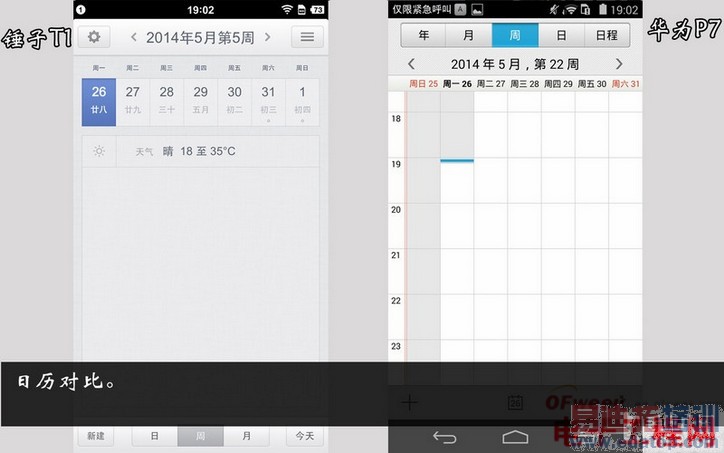724x453 pixels.
Task: Select day 1 in T1 week row
Action: (x=302, y=102)
